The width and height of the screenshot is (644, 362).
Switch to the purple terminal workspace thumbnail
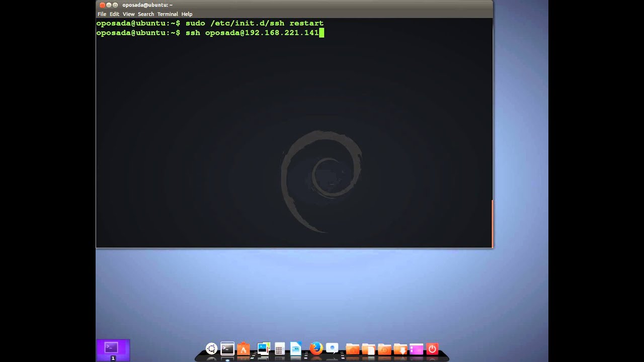coord(113,350)
